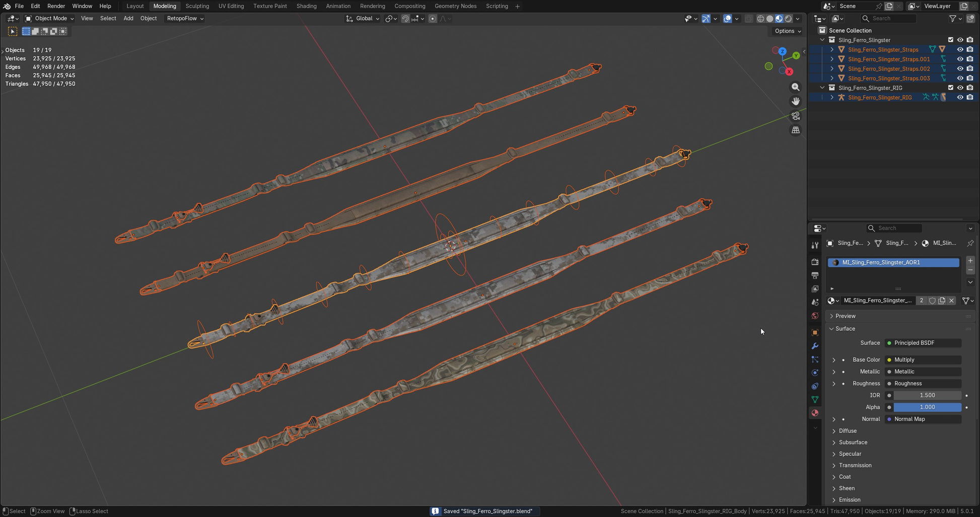This screenshot has width=980, height=517.
Task: Expand the Emission material section
Action: tap(849, 500)
